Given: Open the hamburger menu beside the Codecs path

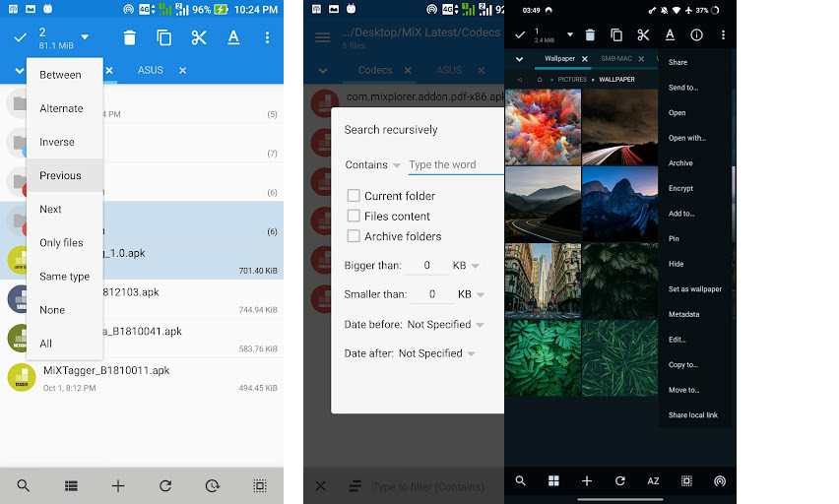Looking at the screenshot, I should 322,37.
